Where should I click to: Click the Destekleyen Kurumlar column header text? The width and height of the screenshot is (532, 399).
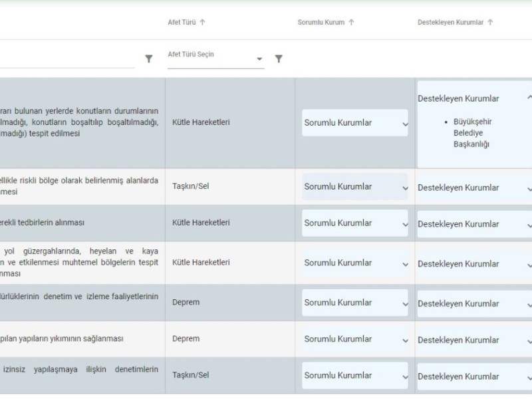(x=450, y=22)
